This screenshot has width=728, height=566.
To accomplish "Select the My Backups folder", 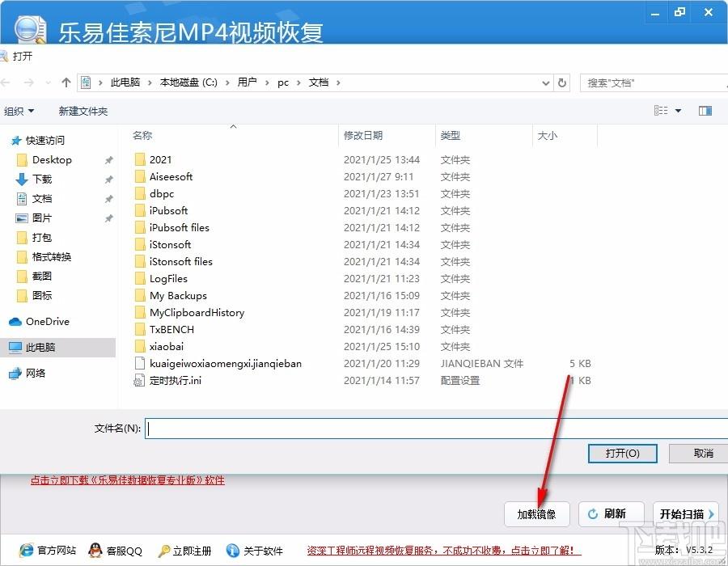I will coord(177,295).
